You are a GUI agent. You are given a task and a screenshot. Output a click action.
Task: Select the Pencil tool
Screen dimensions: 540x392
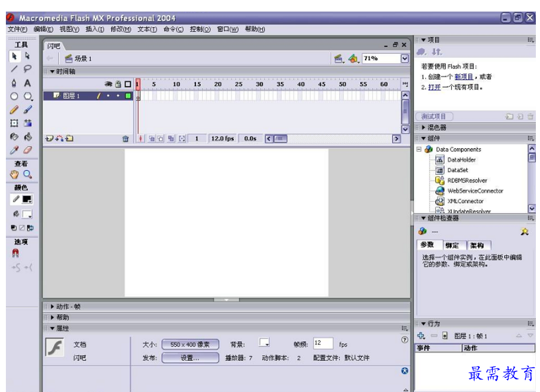pos(15,110)
